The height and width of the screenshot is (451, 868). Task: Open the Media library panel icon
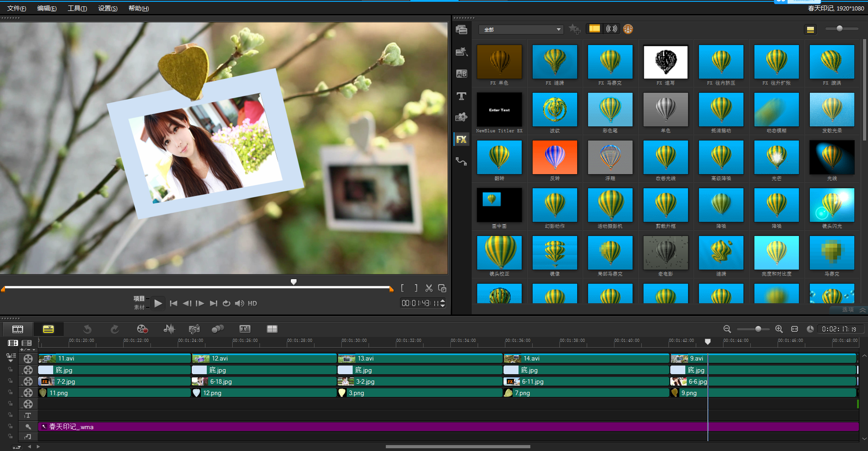pyautogui.click(x=461, y=30)
